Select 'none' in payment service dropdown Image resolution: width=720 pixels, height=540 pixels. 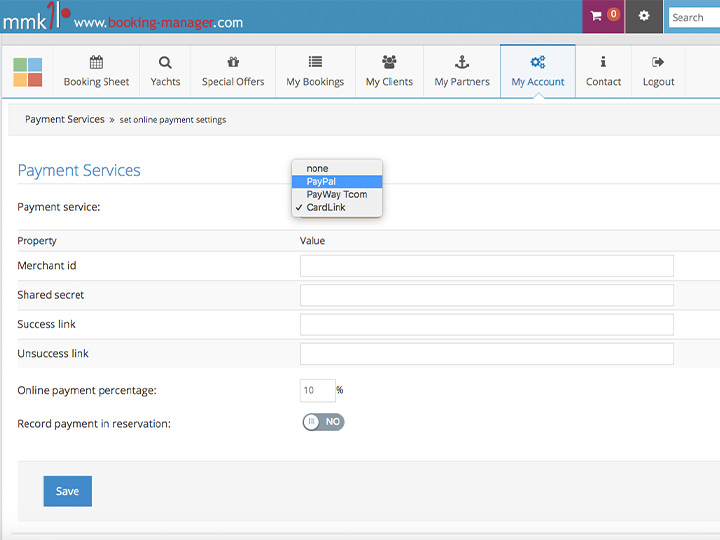click(x=337, y=169)
